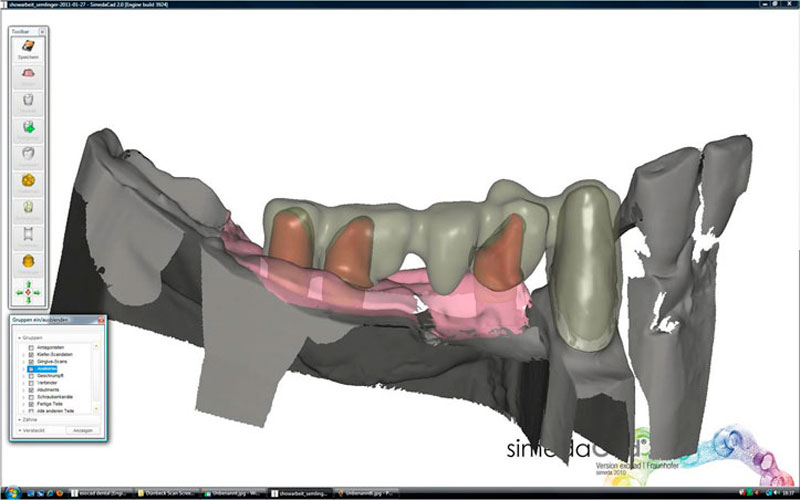Open the Windows Start menu
The height and width of the screenshot is (500, 800).
click(x=8, y=493)
